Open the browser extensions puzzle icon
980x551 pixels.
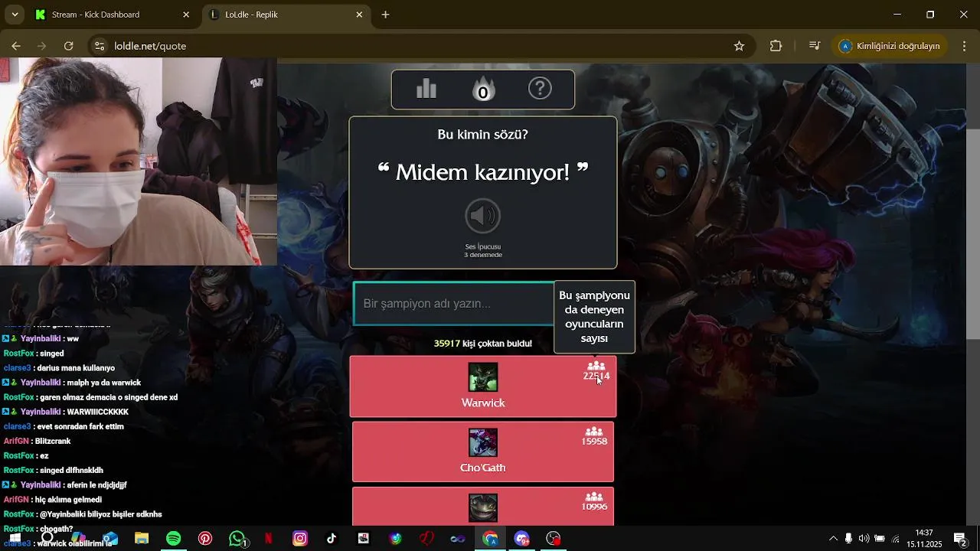776,46
